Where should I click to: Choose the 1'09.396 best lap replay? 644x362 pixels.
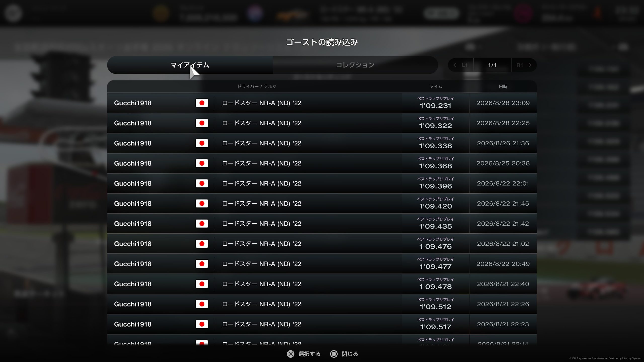tap(322, 183)
